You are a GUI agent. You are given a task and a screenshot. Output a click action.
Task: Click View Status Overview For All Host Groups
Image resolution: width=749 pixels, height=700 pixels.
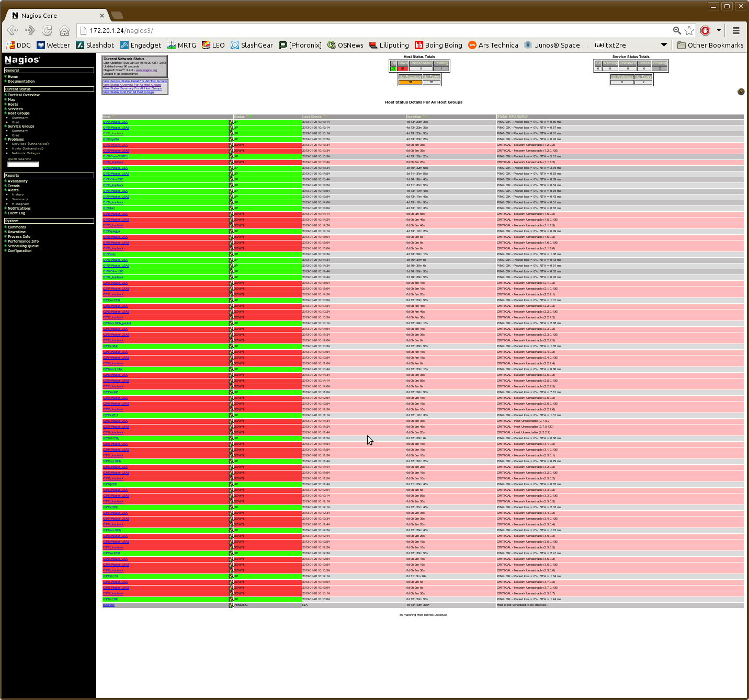click(132, 85)
